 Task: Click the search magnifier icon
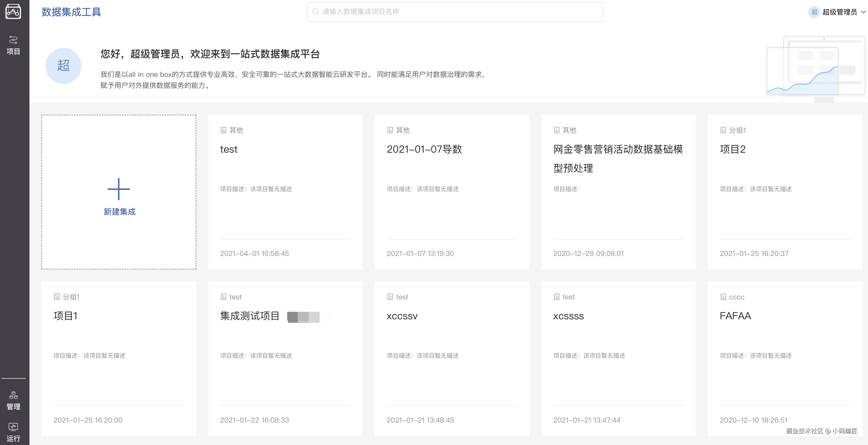pyautogui.click(x=315, y=12)
